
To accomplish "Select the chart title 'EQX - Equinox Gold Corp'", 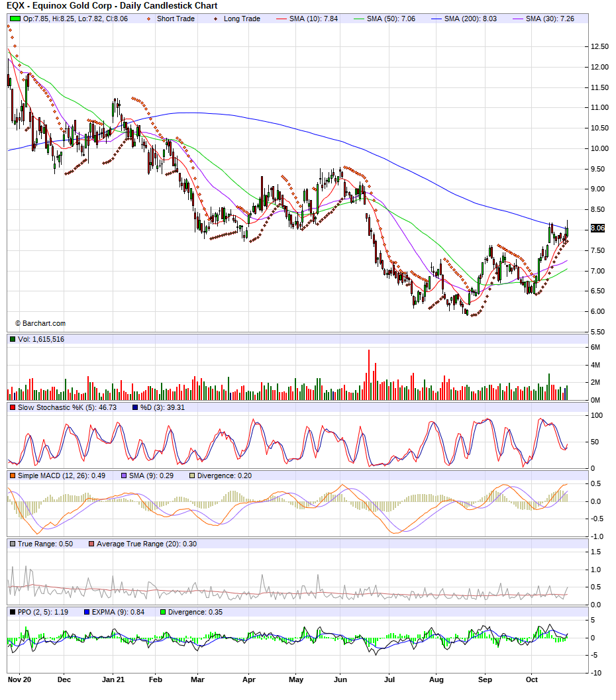I will (x=60, y=6).
